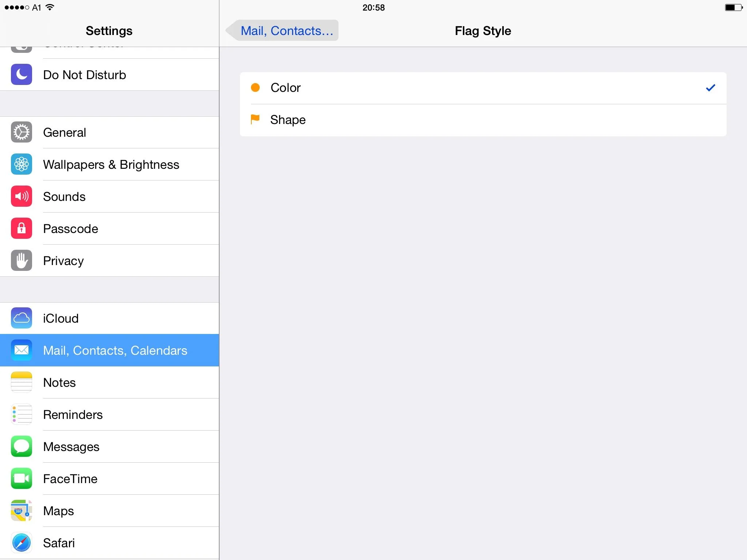Open Maps settings in sidebar
747x560 pixels.
pyautogui.click(x=58, y=511)
